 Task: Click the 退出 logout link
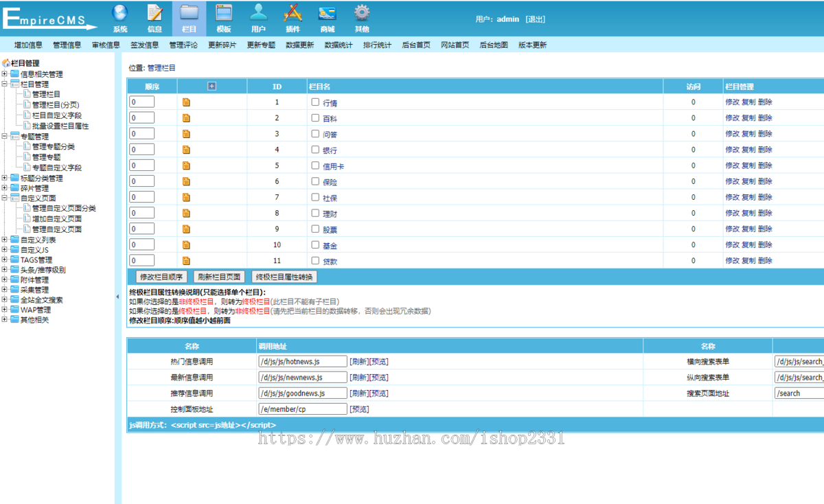pyautogui.click(x=536, y=19)
